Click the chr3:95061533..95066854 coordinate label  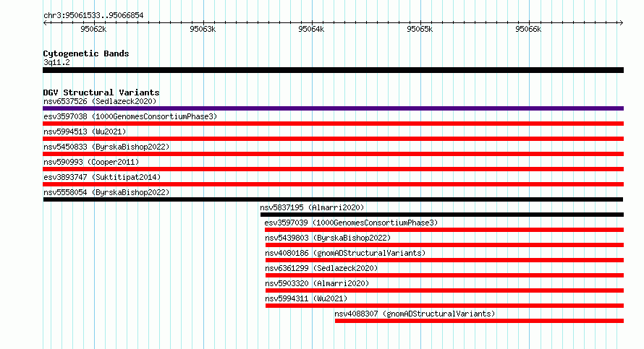tap(93, 16)
